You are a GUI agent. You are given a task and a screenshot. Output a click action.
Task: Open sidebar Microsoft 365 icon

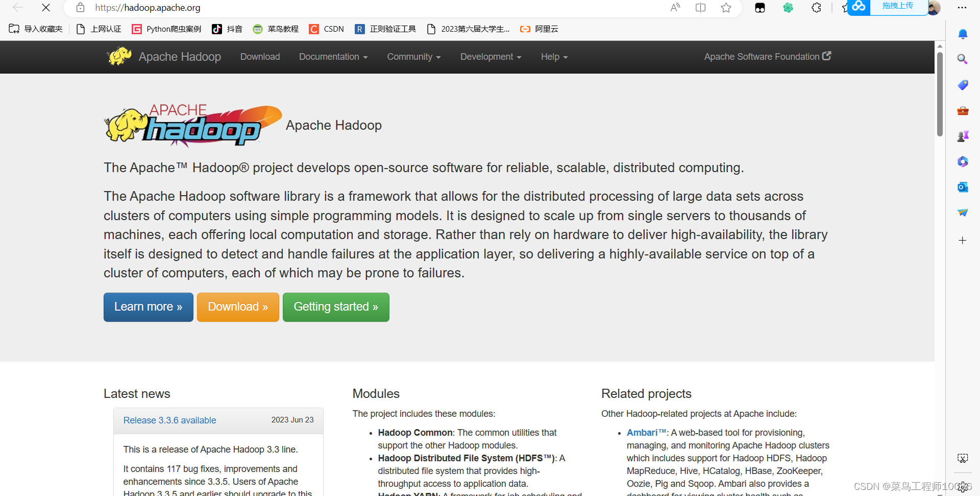coord(963,161)
